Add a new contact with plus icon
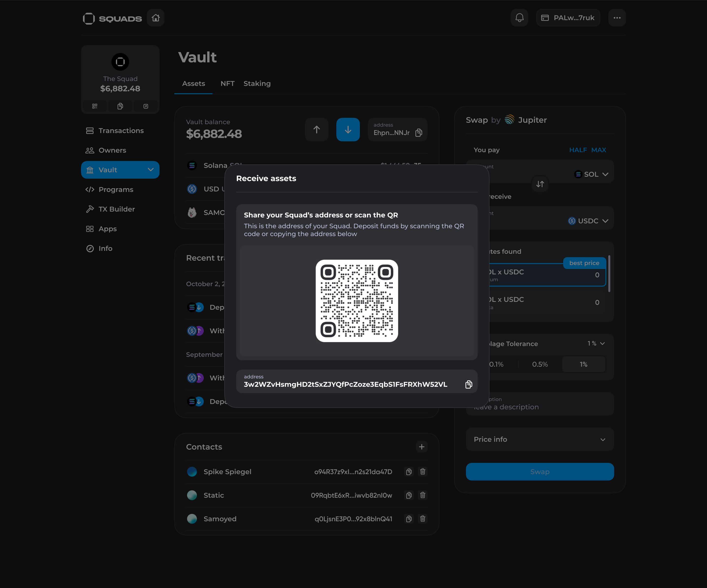Viewport: 707px width, 588px height. pyautogui.click(x=421, y=447)
